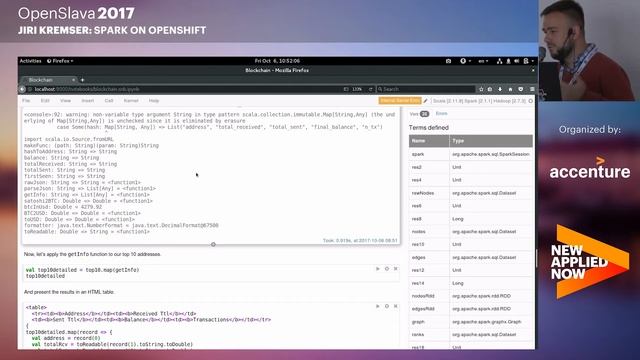Viewport: 640px width, 360px height.
Task: Refresh icon on the top10detailed cell
Action: [x=387, y=269]
